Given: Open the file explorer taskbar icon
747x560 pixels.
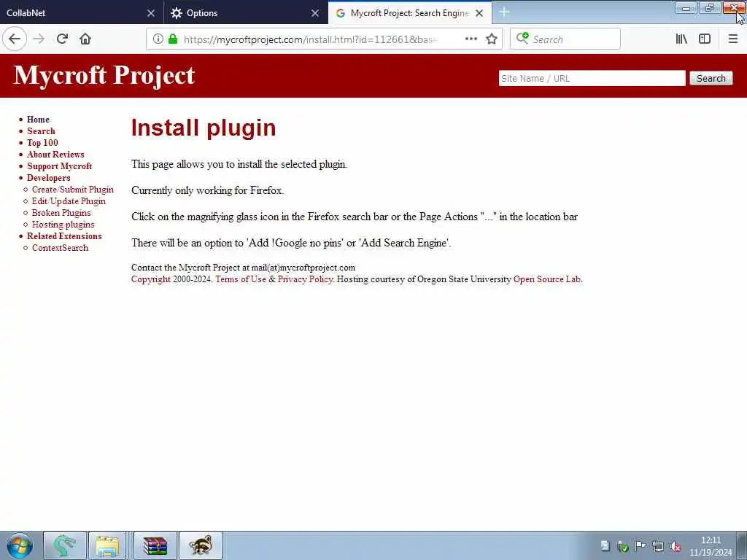Looking at the screenshot, I should pos(107,545).
